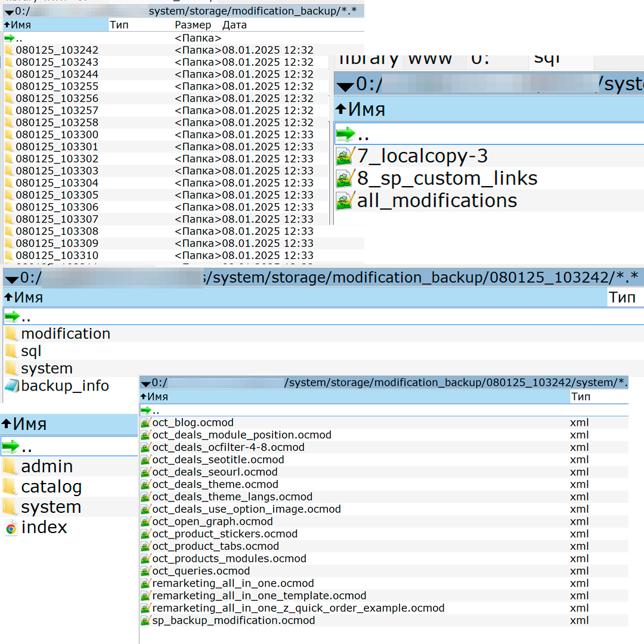
Task: Select oct_deals_theme_langs.ocmod file name
Action: (232, 497)
